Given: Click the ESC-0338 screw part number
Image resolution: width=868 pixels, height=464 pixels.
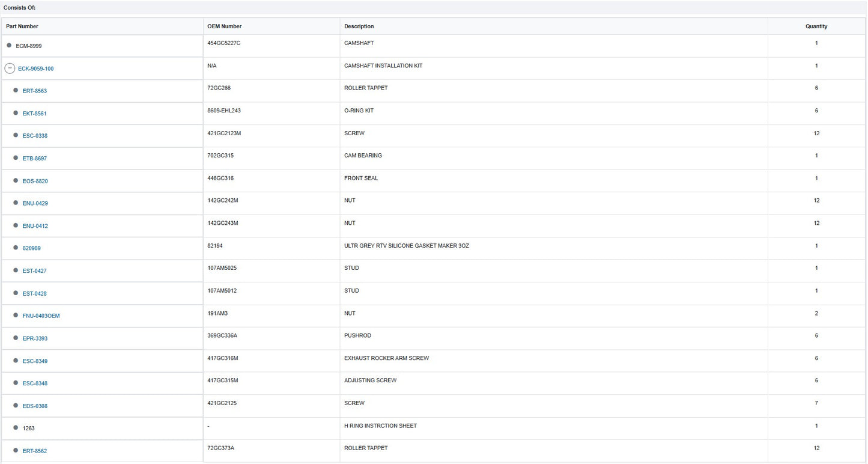Looking at the screenshot, I should click(35, 136).
